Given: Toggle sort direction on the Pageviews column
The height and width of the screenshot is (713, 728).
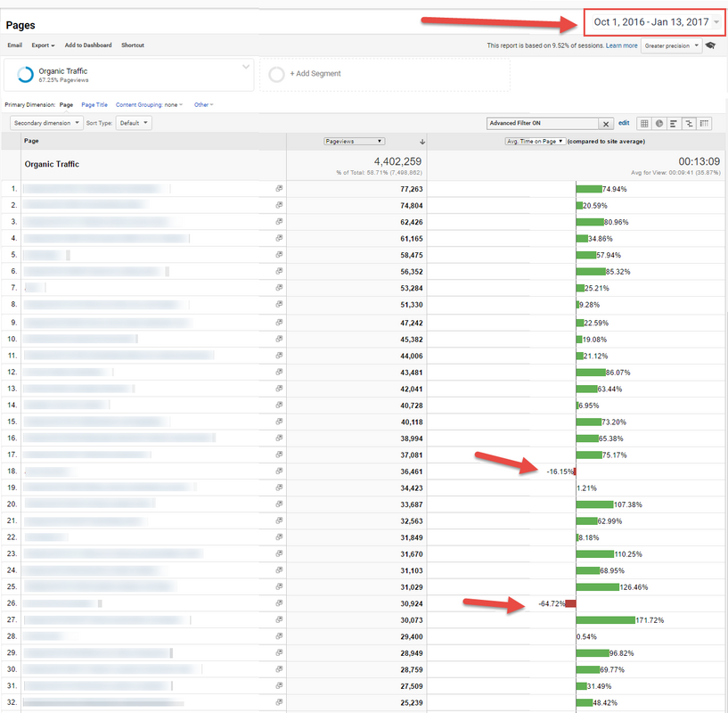Looking at the screenshot, I should pos(421,141).
